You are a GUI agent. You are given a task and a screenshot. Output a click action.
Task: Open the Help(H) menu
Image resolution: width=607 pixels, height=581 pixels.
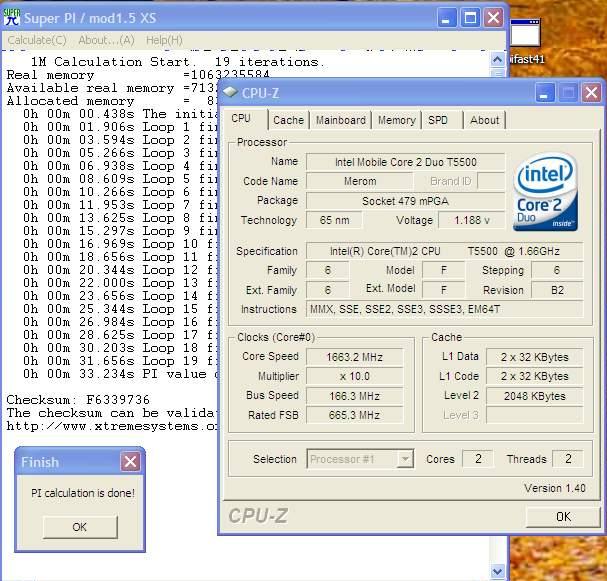pos(164,40)
